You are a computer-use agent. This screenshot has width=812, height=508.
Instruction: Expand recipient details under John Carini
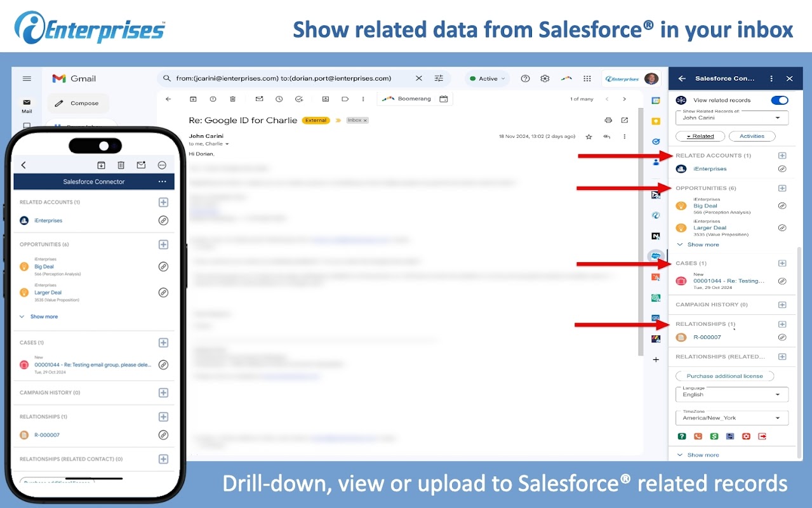227,144
